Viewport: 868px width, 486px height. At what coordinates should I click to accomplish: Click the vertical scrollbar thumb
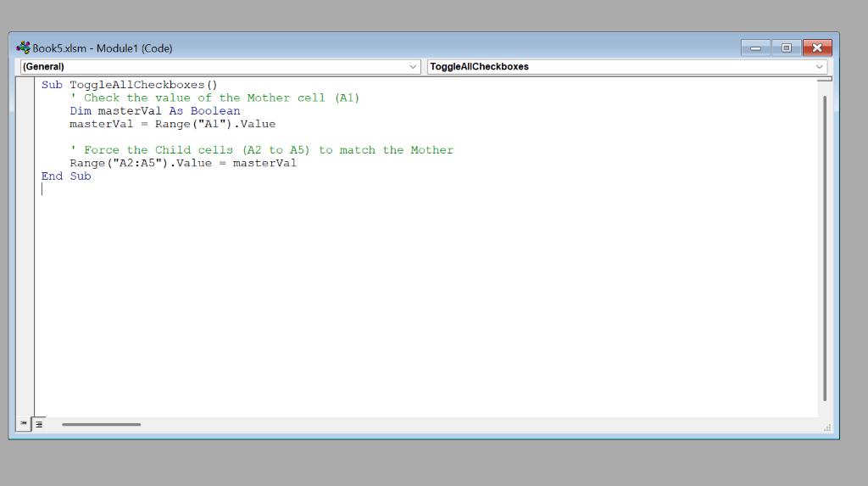pos(825,249)
